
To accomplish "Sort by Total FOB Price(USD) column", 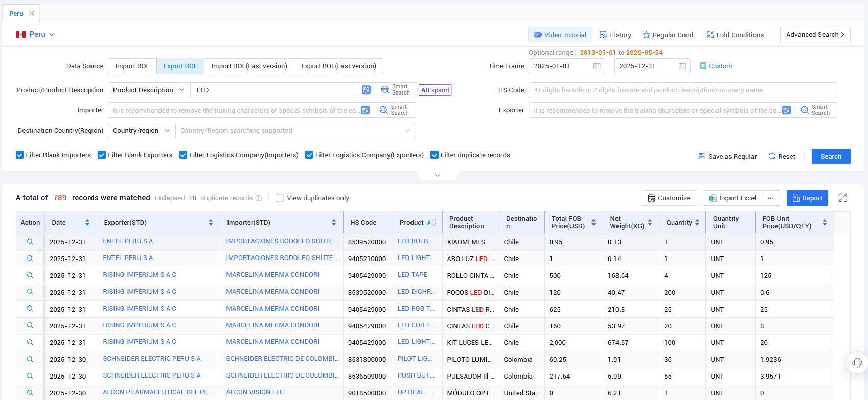I will click(593, 223).
